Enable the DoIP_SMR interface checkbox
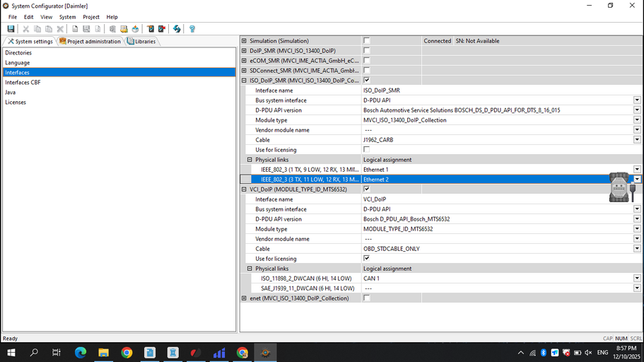 pyautogui.click(x=366, y=50)
